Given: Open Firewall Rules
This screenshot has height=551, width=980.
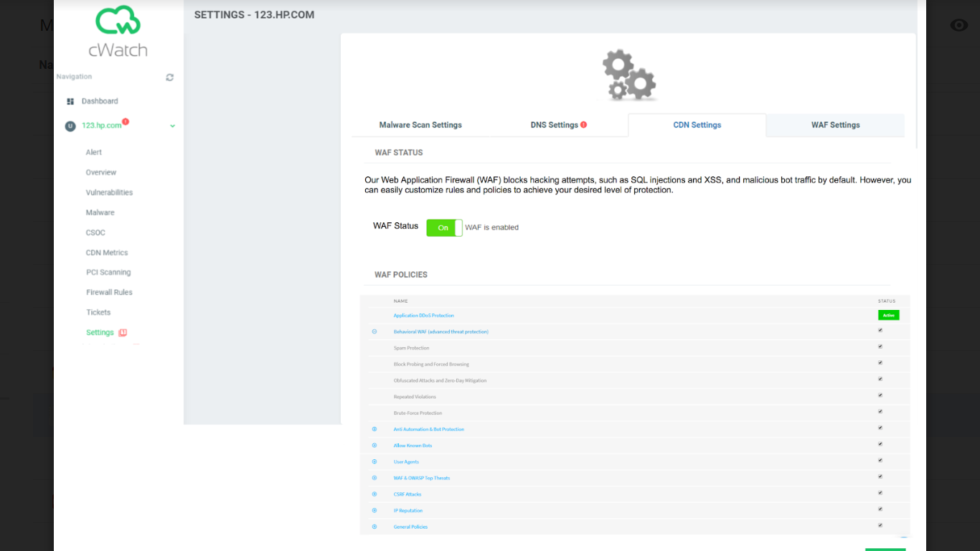Looking at the screenshot, I should pos(109,292).
